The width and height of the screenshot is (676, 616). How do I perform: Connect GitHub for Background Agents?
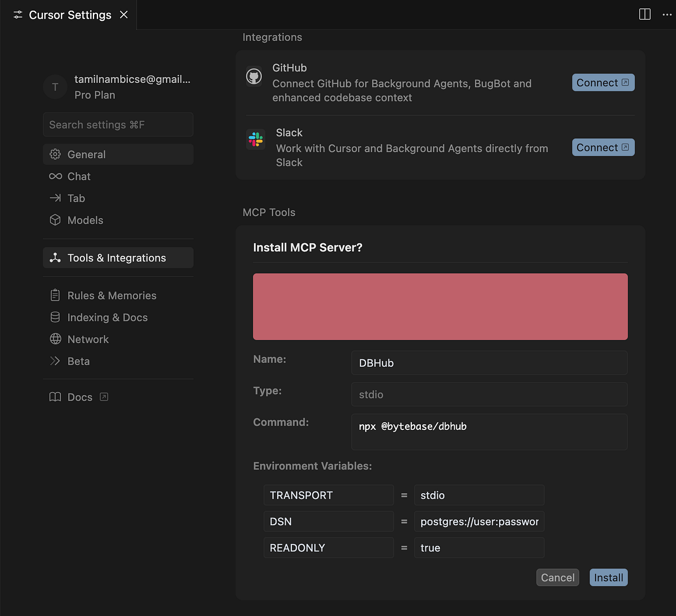(x=603, y=82)
